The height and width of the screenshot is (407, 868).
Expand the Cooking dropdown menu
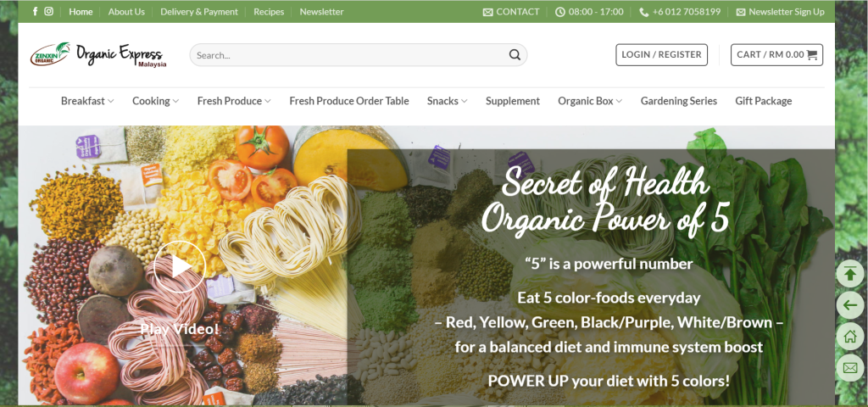(x=156, y=101)
